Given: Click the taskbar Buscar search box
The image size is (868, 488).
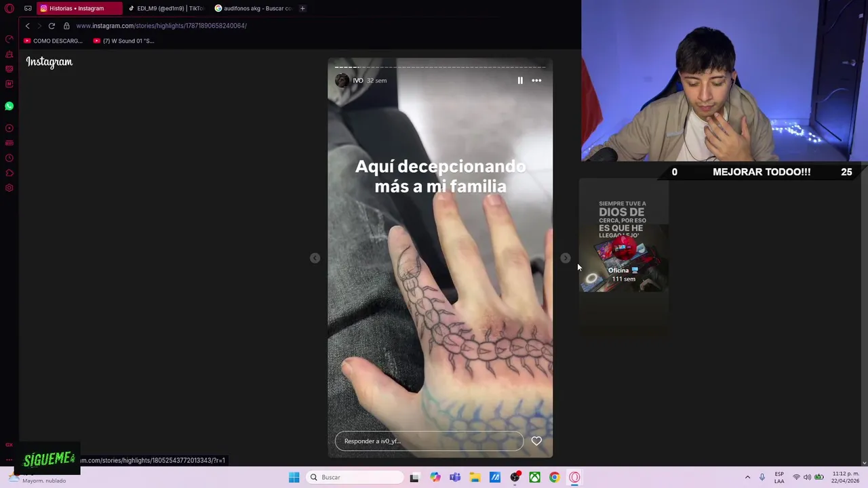Looking at the screenshot, I should 355,477.
